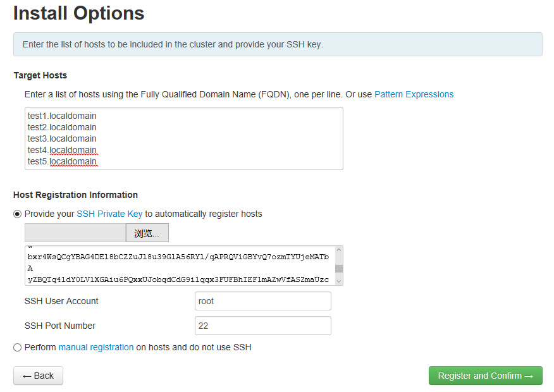The image size is (554, 392).
Task: Click the misspelled test5.localdomain entry
Action: pos(62,161)
